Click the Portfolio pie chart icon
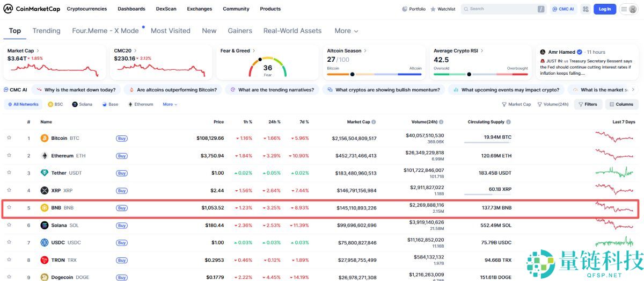The width and height of the screenshot is (644, 281). 405,9
